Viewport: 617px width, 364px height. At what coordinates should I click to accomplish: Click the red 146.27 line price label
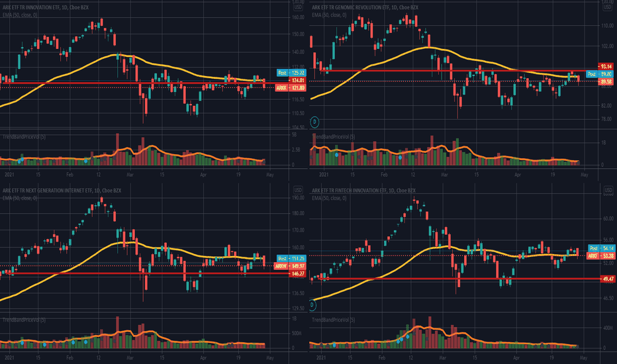pyautogui.click(x=297, y=273)
